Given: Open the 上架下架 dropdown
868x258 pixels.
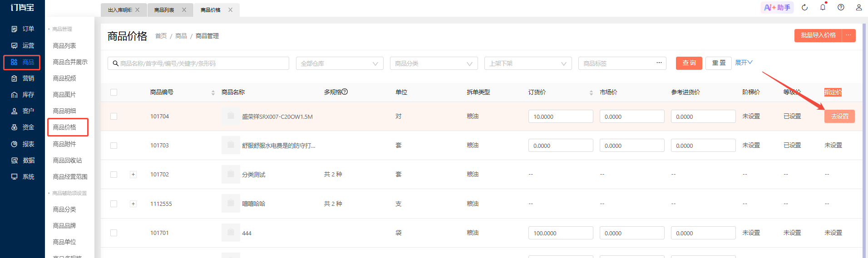Looking at the screenshot, I should coord(528,63).
